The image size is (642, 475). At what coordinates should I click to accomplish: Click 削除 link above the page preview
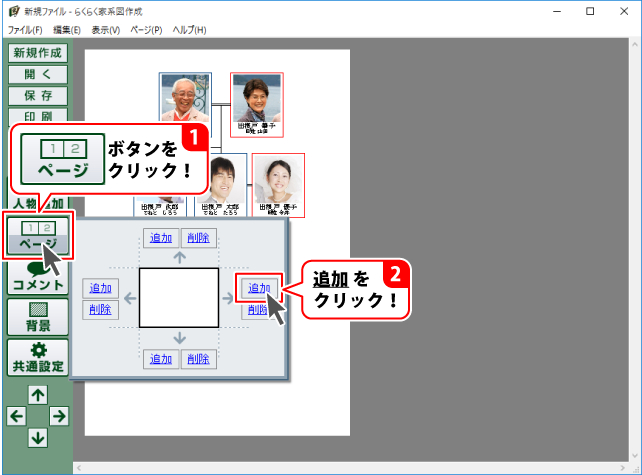pyautogui.click(x=199, y=238)
